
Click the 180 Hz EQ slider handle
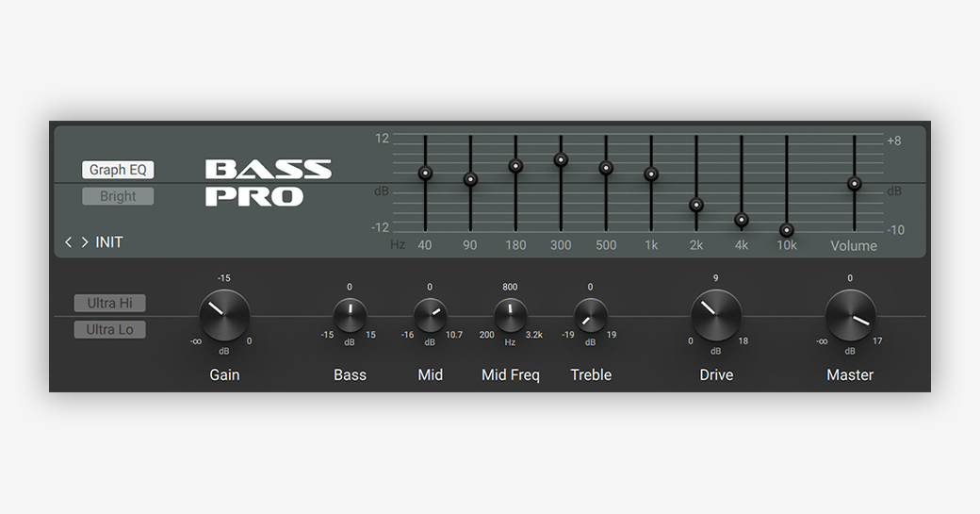[515, 166]
